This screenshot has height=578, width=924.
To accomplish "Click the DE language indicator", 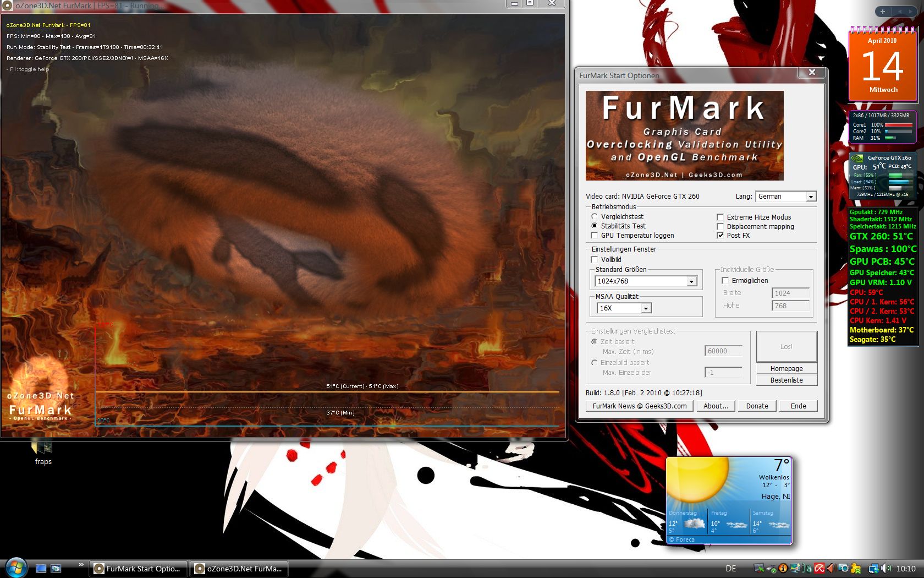I will pyautogui.click(x=730, y=569).
